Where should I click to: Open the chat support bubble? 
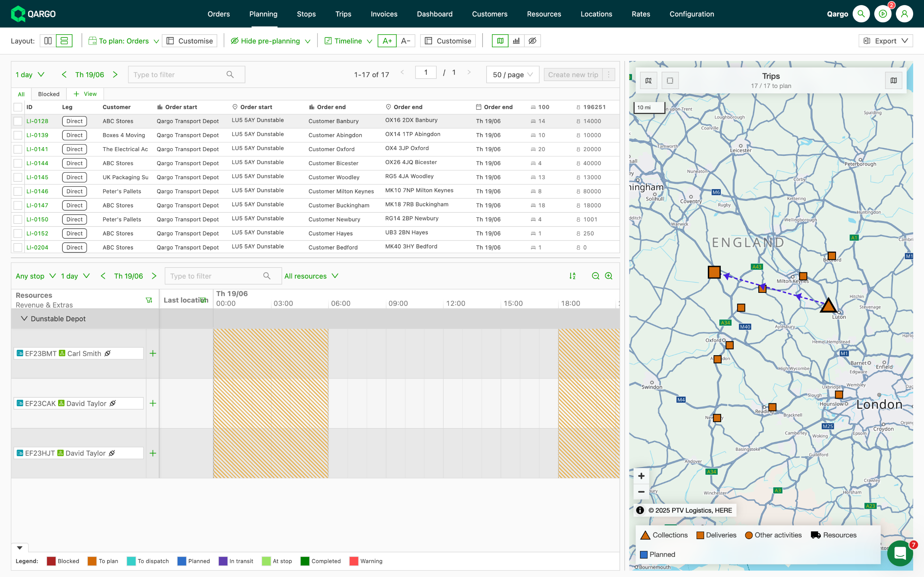click(x=899, y=553)
